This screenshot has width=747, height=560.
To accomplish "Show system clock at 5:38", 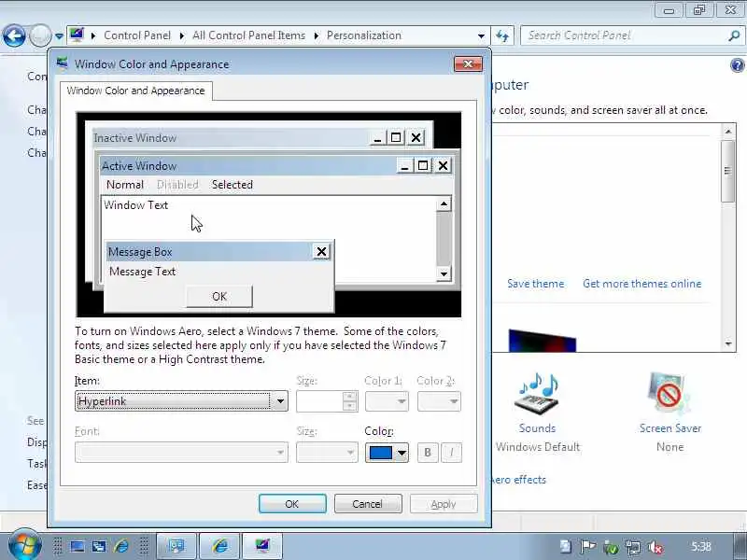I will 701,546.
